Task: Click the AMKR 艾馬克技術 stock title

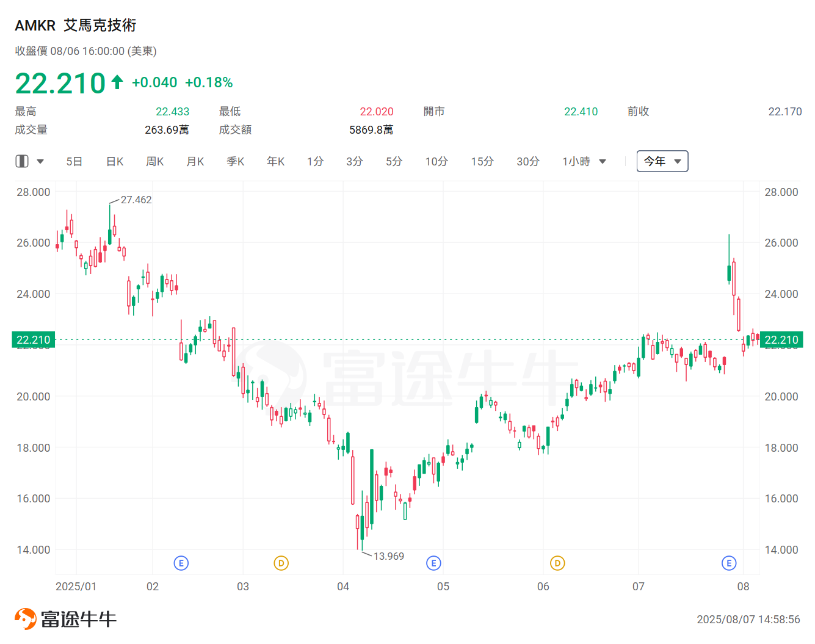Action: [x=77, y=25]
